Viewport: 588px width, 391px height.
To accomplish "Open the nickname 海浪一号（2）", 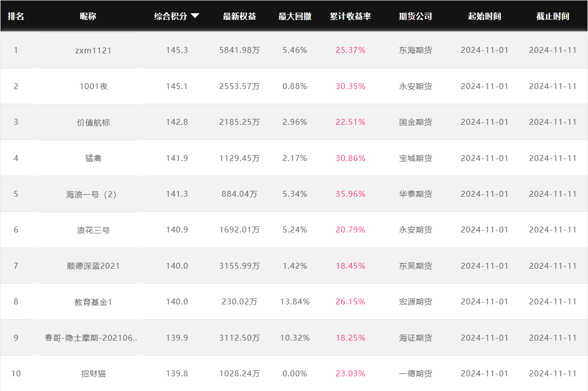I will point(91,194).
